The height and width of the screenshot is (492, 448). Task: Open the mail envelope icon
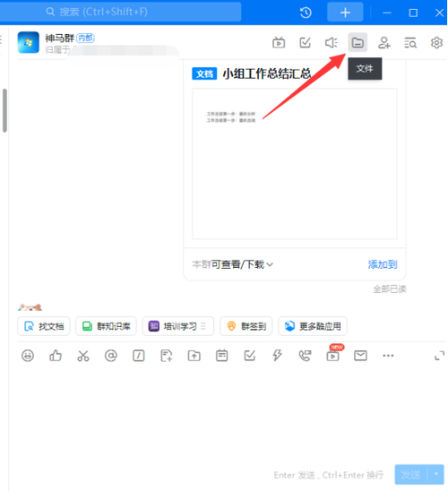tap(360, 356)
